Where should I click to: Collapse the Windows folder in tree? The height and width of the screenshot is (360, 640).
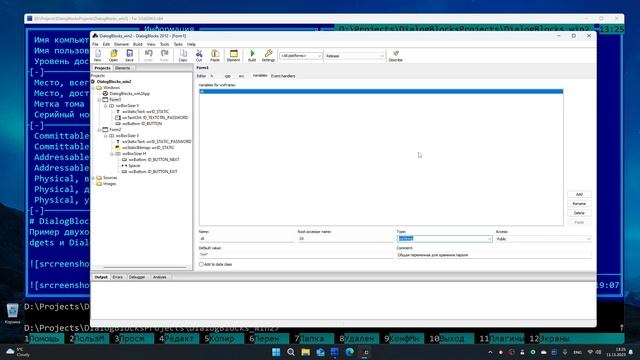[93, 88]
